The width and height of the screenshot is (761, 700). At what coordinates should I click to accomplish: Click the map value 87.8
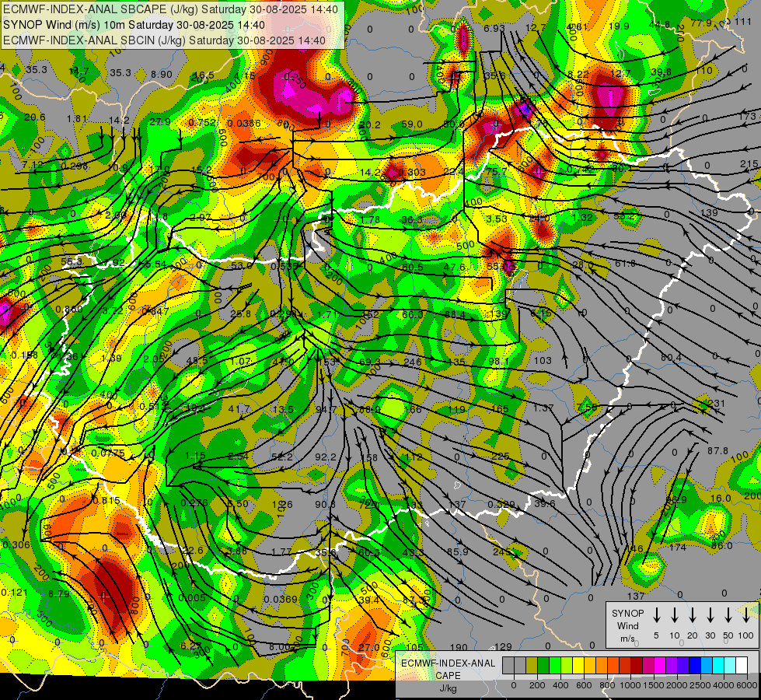(717, 450)
